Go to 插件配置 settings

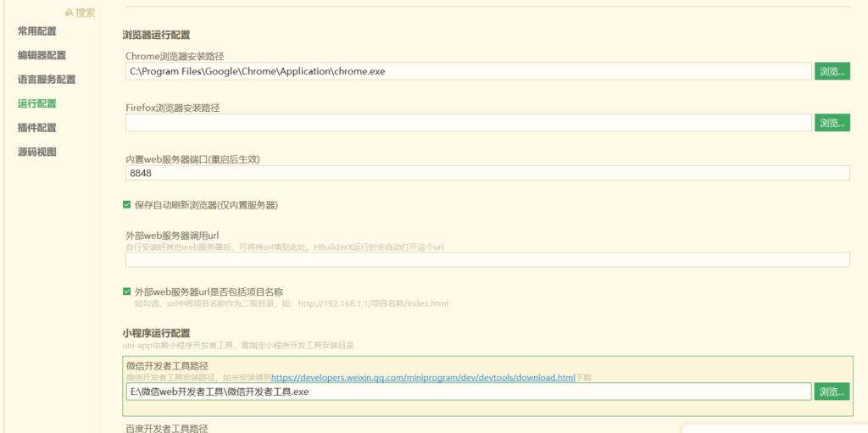point(37,128)
